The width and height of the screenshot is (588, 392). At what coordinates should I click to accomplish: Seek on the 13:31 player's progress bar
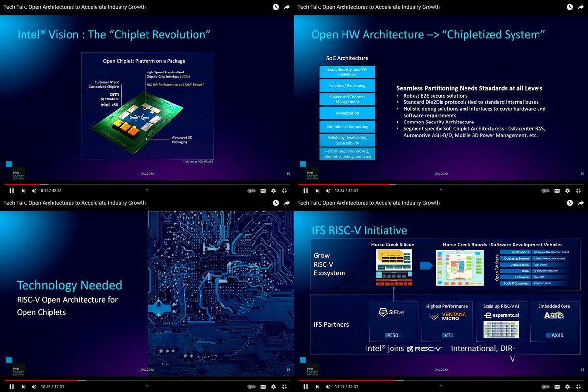click(x=441, y=185)
